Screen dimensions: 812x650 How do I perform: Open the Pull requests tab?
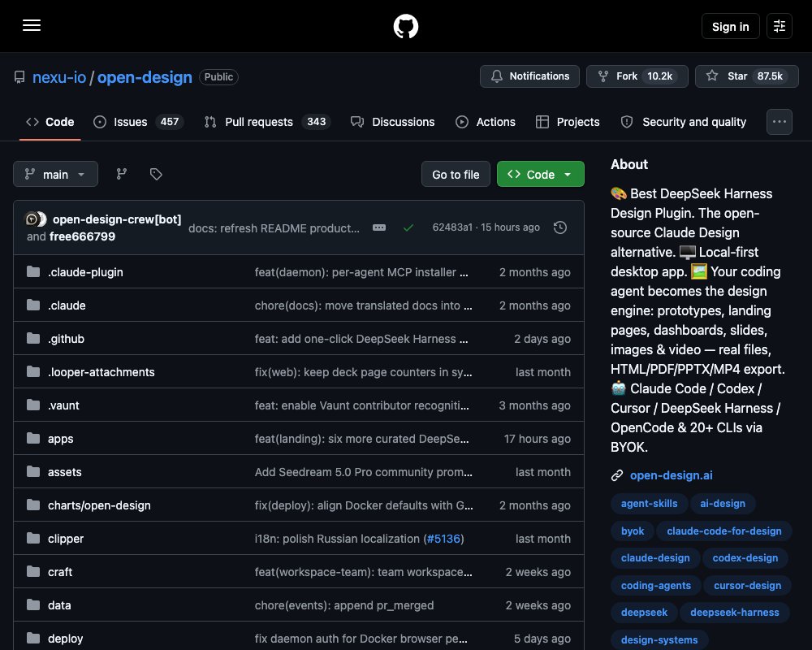coord(267,122)
